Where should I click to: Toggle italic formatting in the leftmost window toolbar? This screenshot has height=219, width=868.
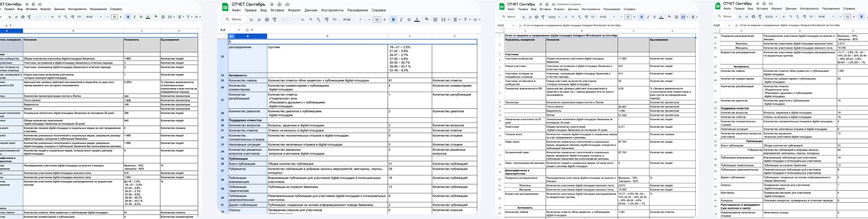[x=135, y=17]
